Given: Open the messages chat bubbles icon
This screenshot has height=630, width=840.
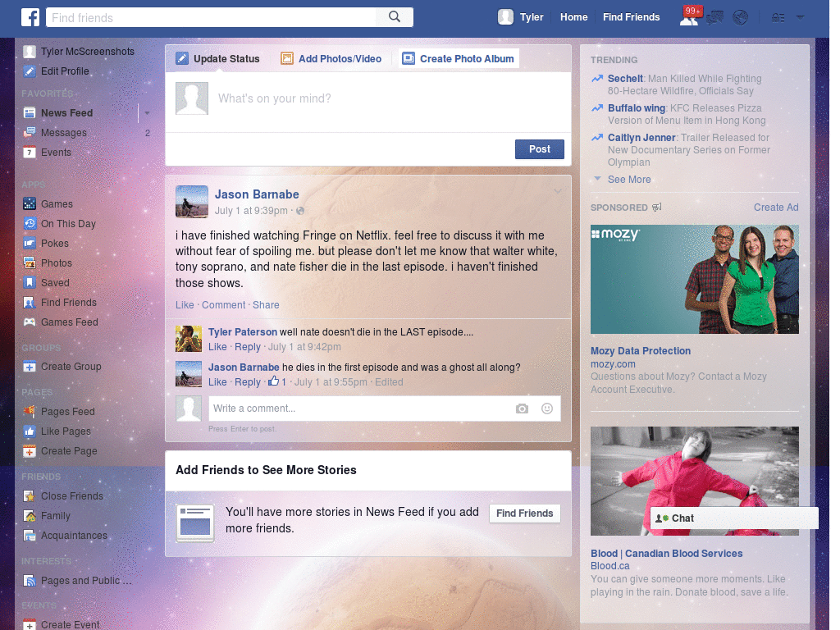Looking at the screenshot, I should (714, 18).
